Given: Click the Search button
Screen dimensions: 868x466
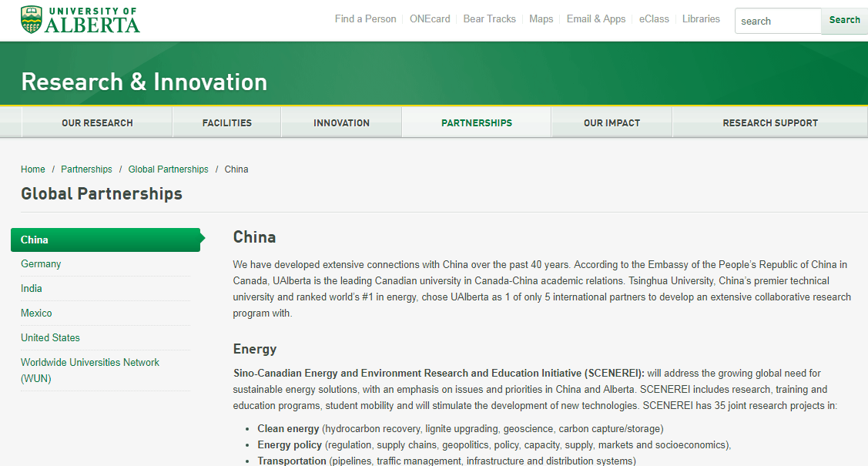Looking at the screenshot, I should [844, 21].
